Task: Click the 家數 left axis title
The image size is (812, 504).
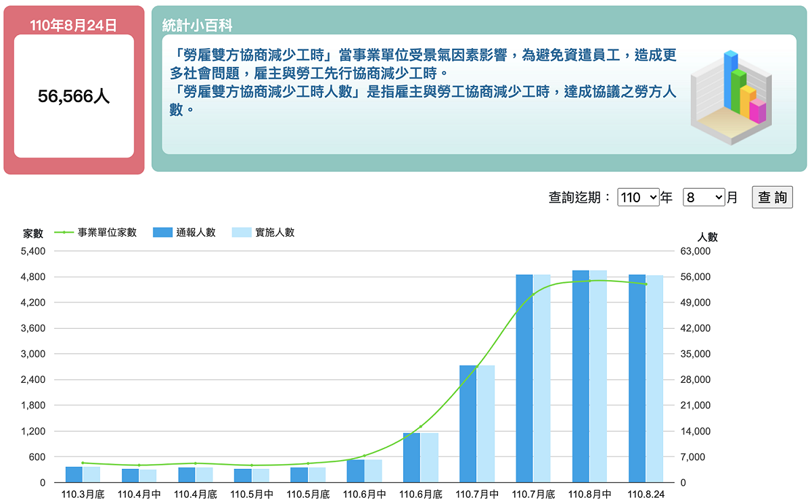Action: 33,233
